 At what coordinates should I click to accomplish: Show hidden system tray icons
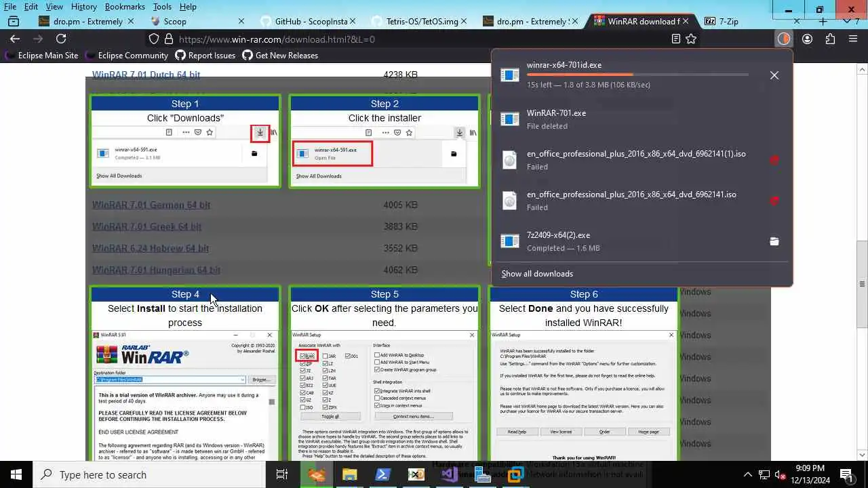748,474
